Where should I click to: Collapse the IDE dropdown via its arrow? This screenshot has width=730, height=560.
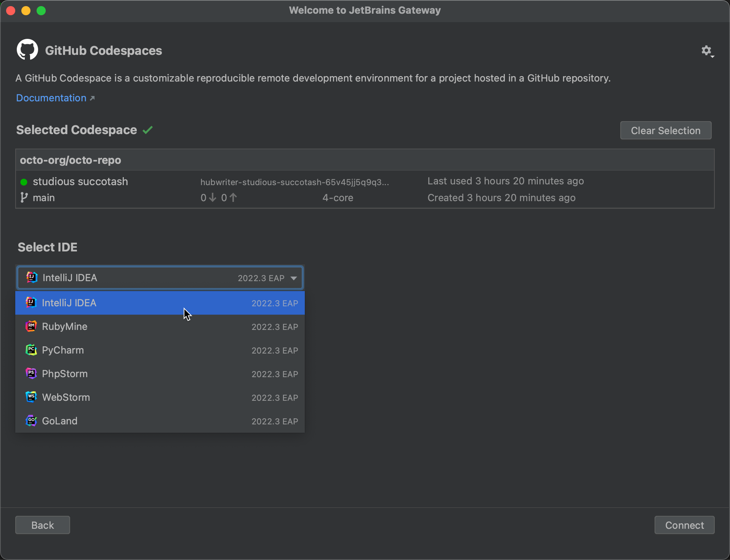point(294,278)
